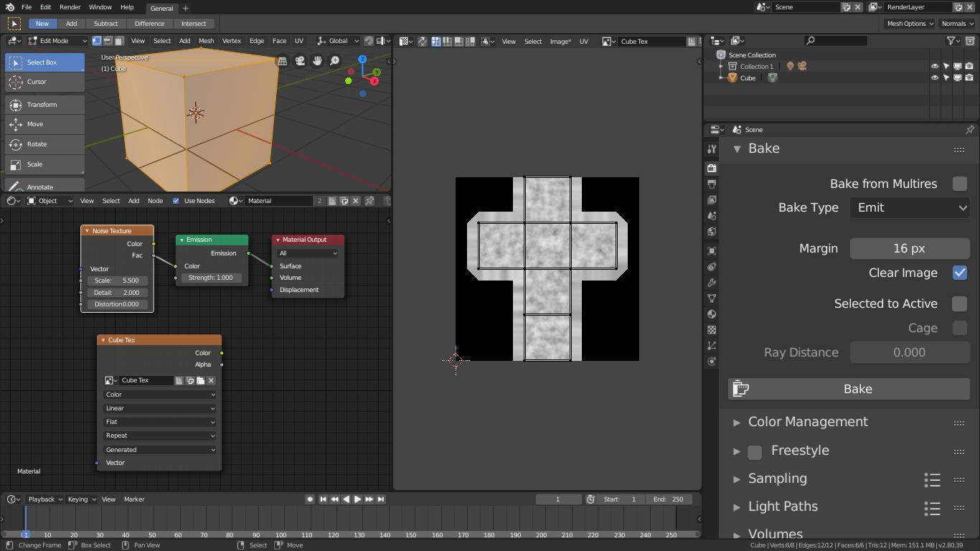This screenshot has height=551, width=980.
Task: Toggle Collection 1 selectable arrow
Action: click(946, 66)
